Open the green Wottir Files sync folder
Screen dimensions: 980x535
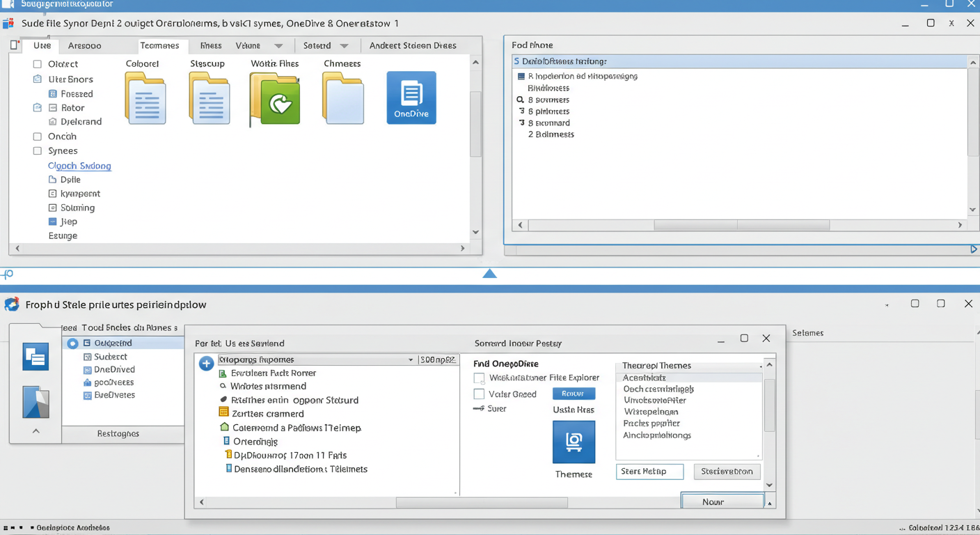pos(274,98)
